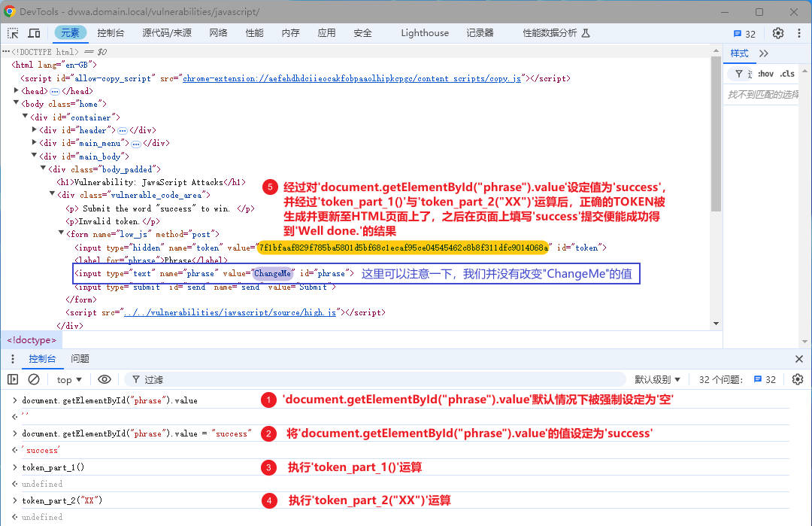Viewport: 812px width, 526px height.
Task: Open the Security (安全) tab
Action: point(362,33)
